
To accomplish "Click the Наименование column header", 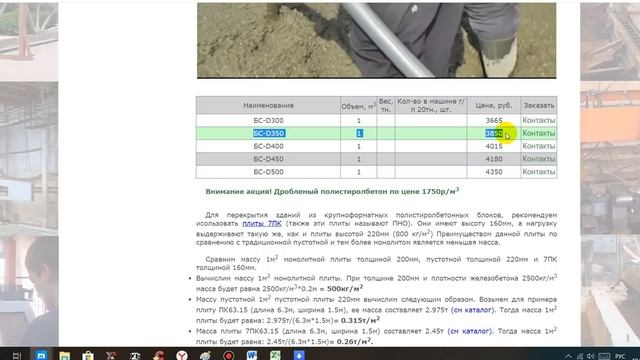I will pos(268,105).
